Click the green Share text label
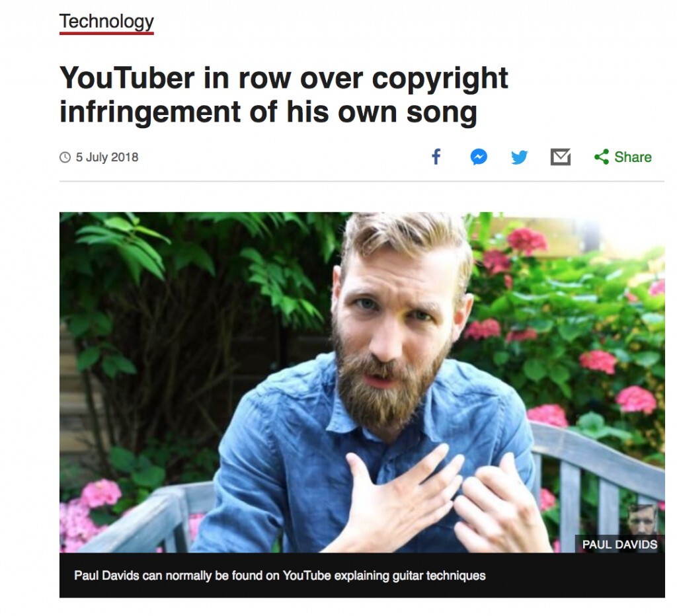The image size is (677, 616). coord(633,157)
